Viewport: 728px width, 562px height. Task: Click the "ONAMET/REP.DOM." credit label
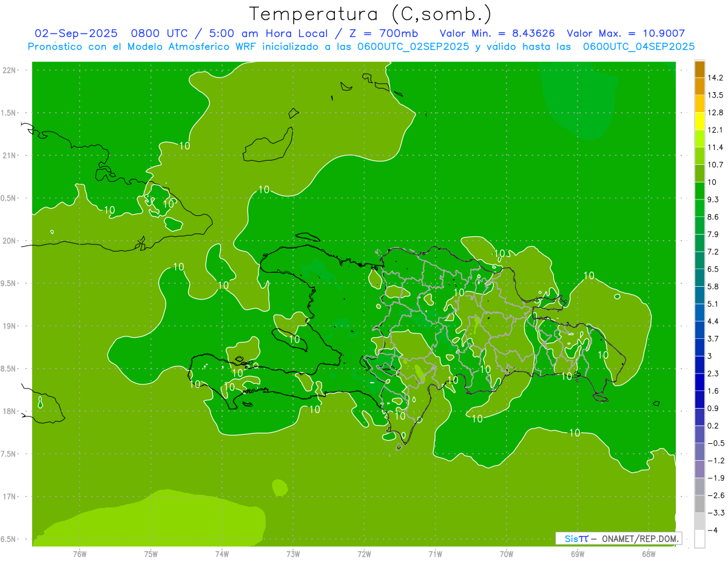(641, 538)
